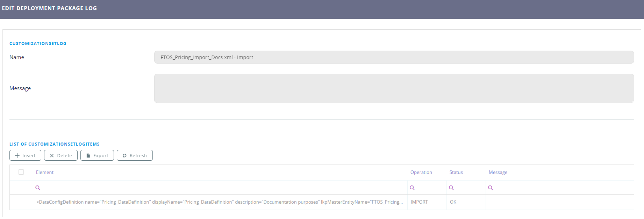Grab the Message text area resize handle
The image size is (644, 219).
pyautogui.click(x=632, y=101)
